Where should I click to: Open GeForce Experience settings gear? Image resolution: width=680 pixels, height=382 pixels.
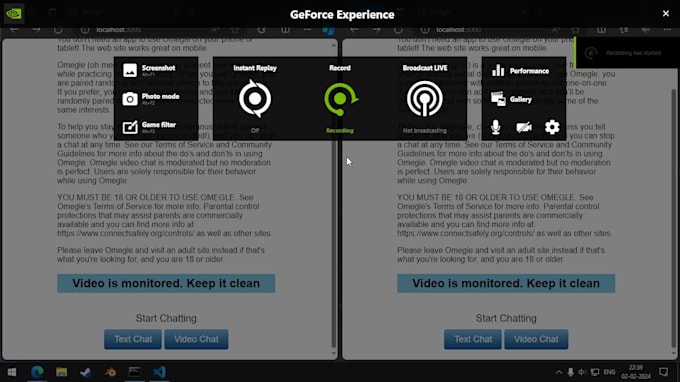click(x=552, y=127)
